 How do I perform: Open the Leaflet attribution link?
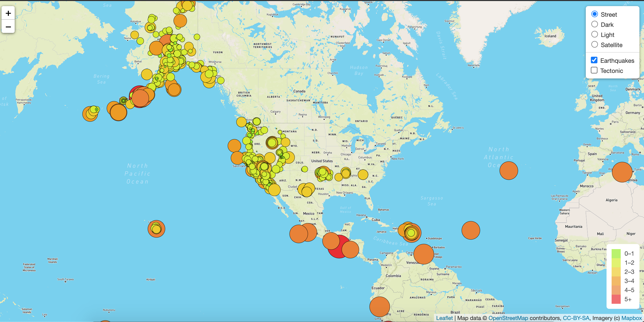pyautogui.click(x=445, y=318)
